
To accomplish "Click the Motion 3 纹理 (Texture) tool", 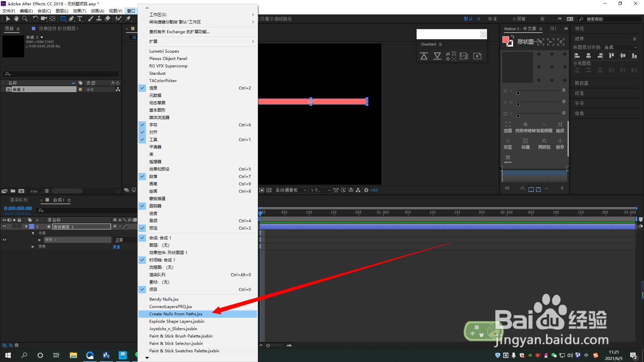I will click(525, 144).
